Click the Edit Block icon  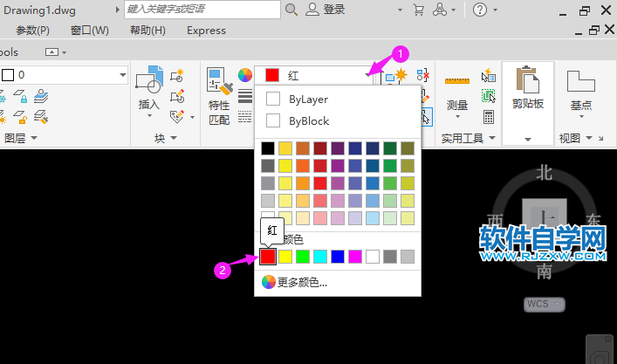[177, 96]
